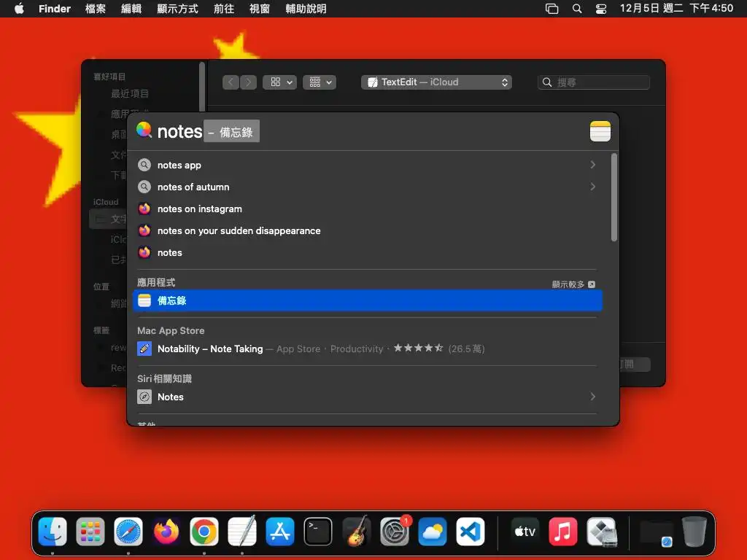Expand the Siri Notes result chevron
The width and height of the screenshot is (747, 560).
[x=592, y=397]
